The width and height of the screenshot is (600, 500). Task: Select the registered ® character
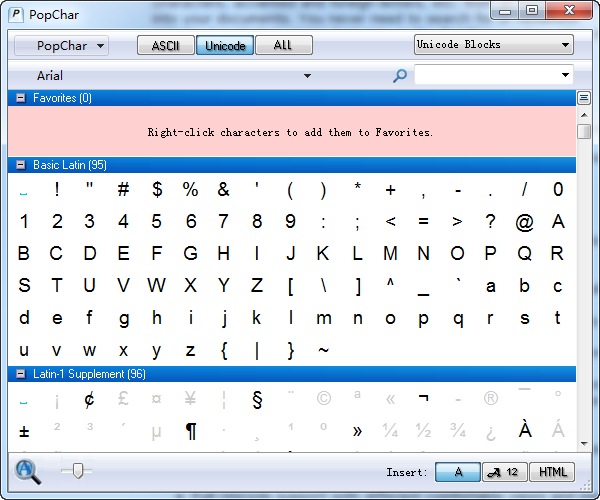coord(491,398)
